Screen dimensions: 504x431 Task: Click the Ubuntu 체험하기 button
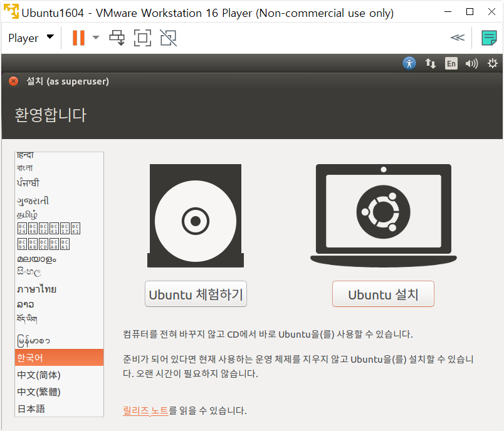196,294
